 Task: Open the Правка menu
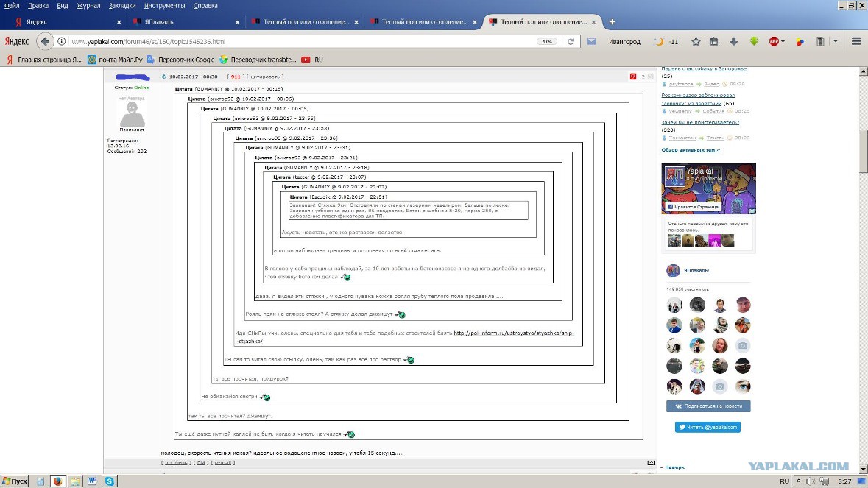click(38, 6)
